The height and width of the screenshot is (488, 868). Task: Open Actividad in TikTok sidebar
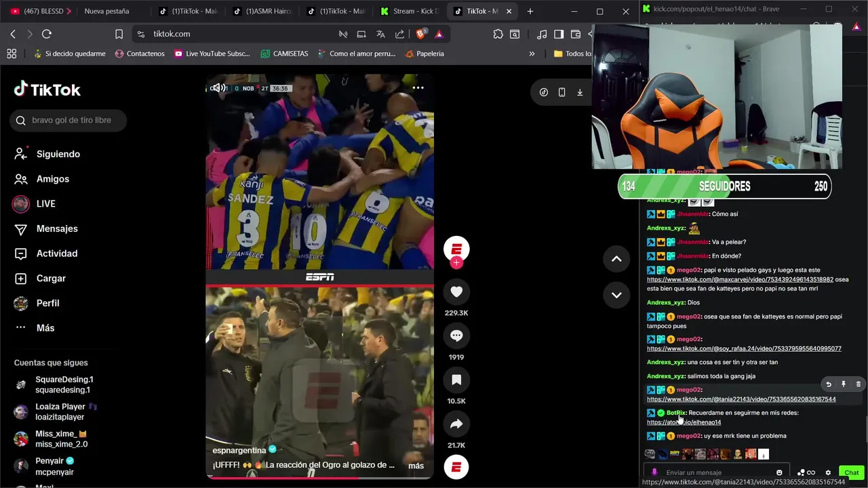coord(46,253)
